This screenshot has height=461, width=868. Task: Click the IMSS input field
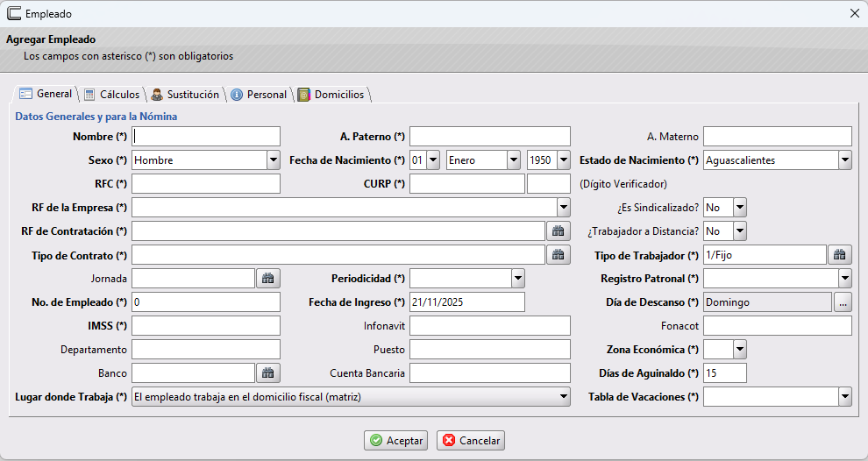coord(206,326)
